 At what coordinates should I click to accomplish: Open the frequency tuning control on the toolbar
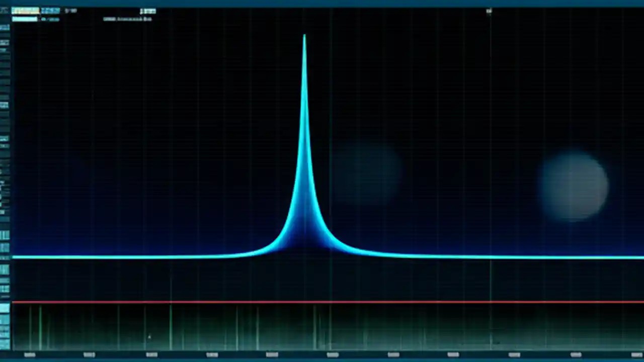pyautogui.click(x=24, y=10)
